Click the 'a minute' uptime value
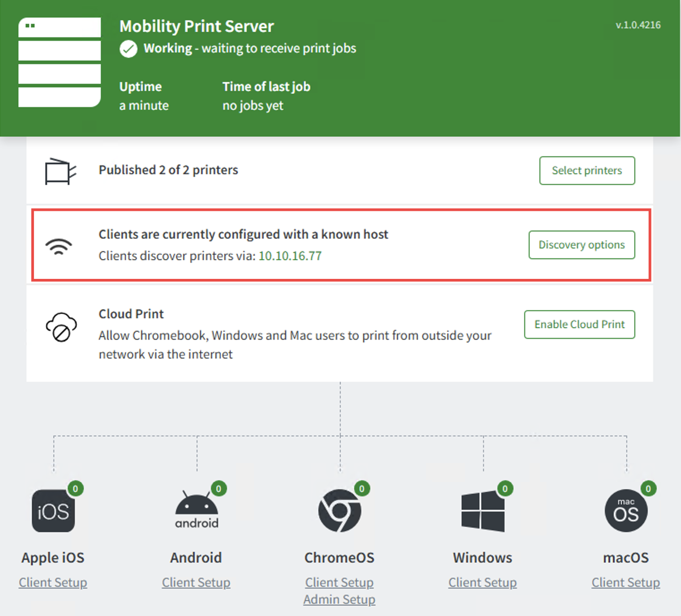The height and width of the screenshot is (616, 681). [144, 106]
